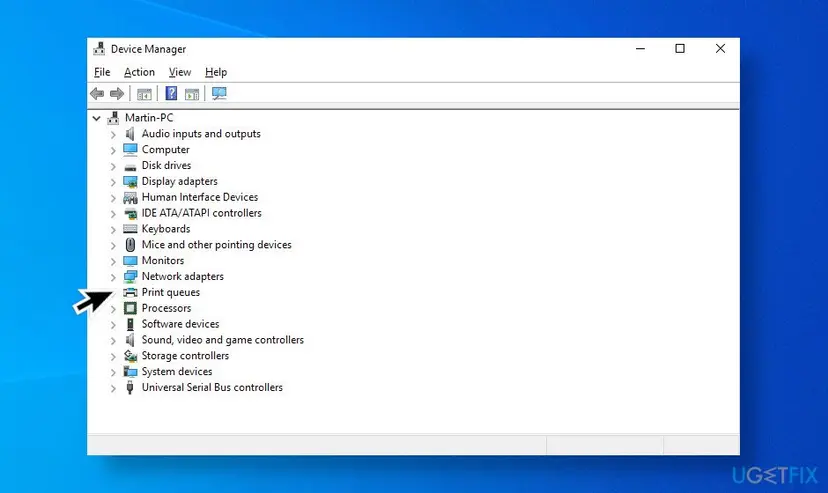Click the Print queues printer icon
The image size is (828, 493).
click(x=130, y=292)
